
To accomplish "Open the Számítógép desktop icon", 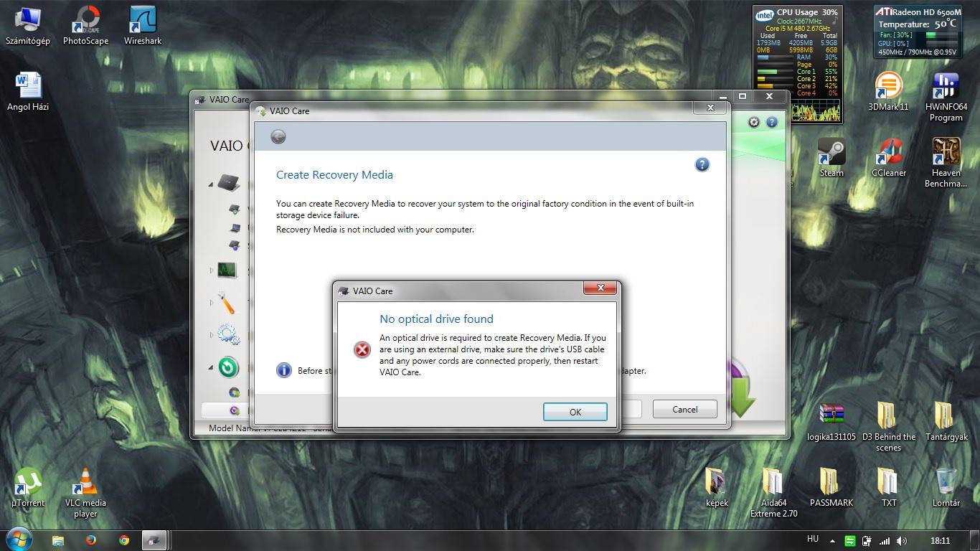I will click(28, 26).
